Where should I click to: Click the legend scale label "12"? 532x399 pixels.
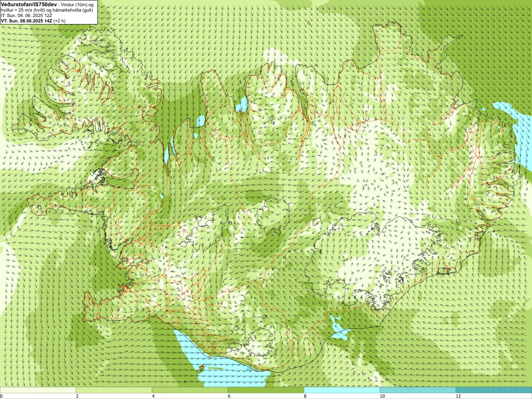(458, 397)
